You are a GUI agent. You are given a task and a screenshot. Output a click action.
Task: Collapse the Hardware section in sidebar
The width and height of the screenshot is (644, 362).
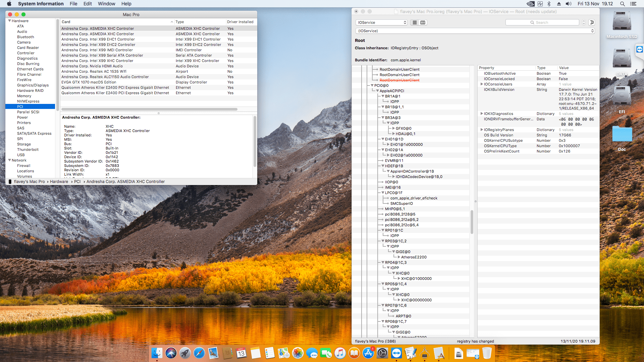click(x=10, y=21)
